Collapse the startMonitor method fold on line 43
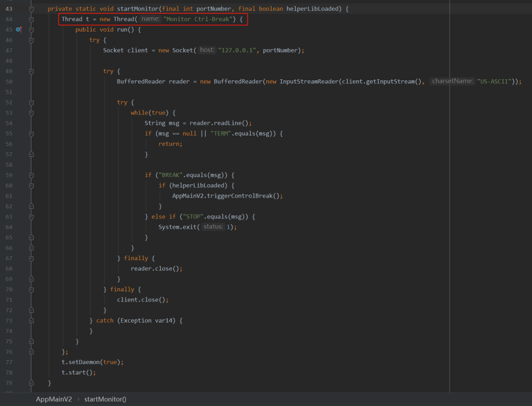This screenshot has width=532, height=406. click(x=31, y=9)
